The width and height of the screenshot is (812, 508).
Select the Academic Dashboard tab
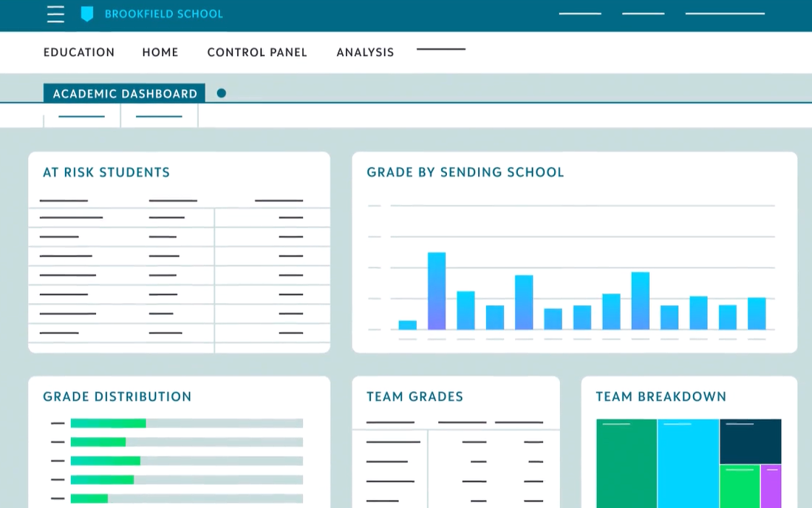125,93
